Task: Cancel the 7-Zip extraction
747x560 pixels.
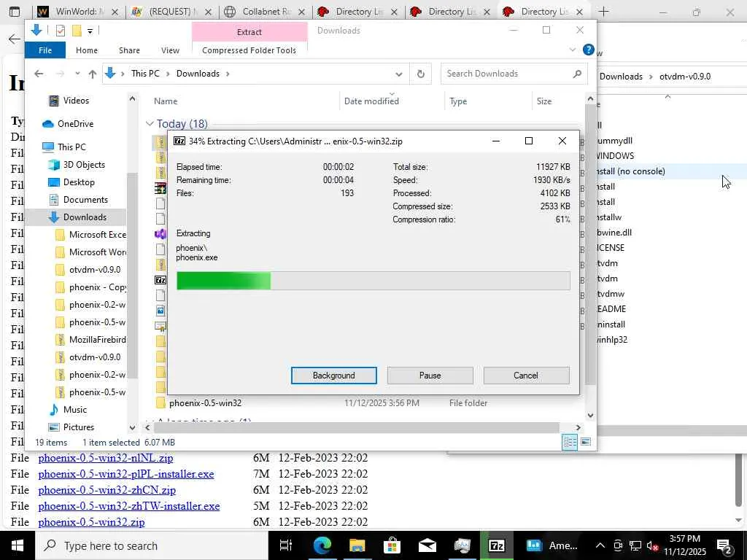Action: click(x=526, y=376)
